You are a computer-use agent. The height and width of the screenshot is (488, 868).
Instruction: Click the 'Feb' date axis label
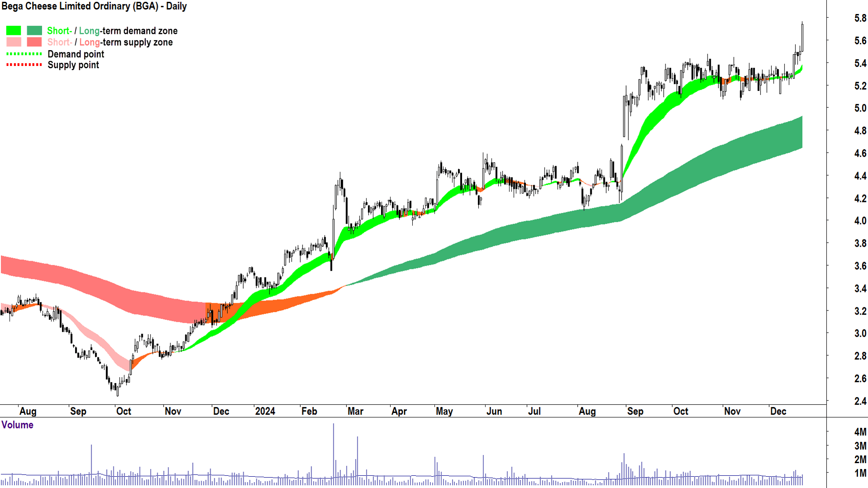[309, 411]
